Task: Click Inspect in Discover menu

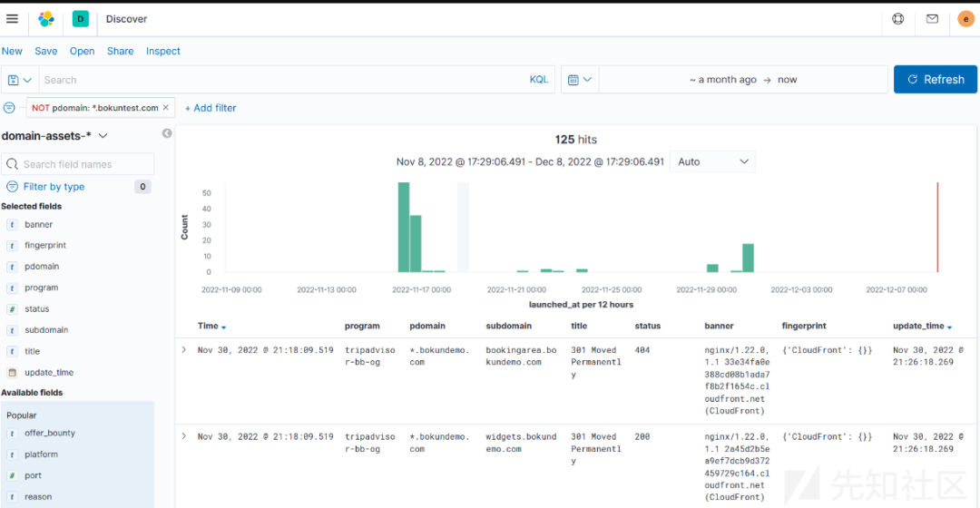Action: click(x=163, y=51)
